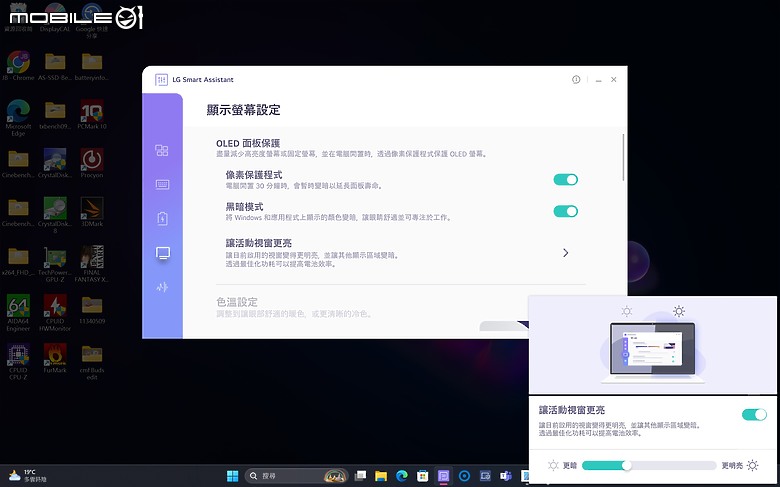Click the LG Smart Assistant taskbar icon

443,476
